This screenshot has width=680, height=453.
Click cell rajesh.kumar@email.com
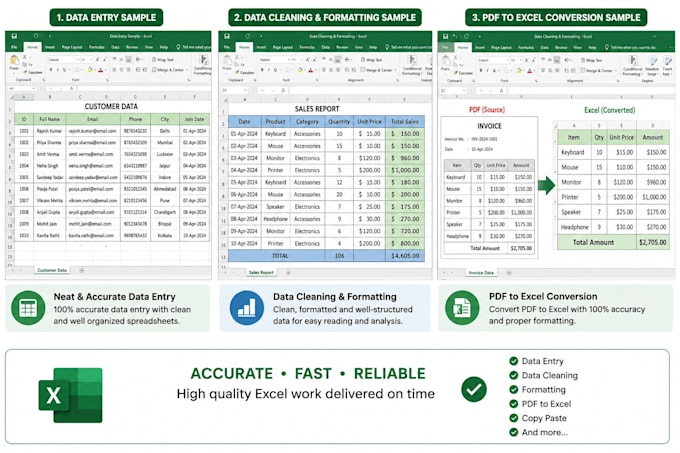[x=92, y=131]
